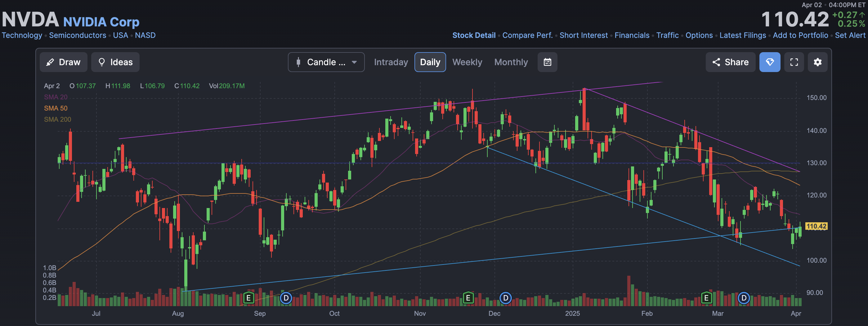This screenshot has width=868, height=326.
Task: Open the Short Interest link
Action: pos(584,35)
